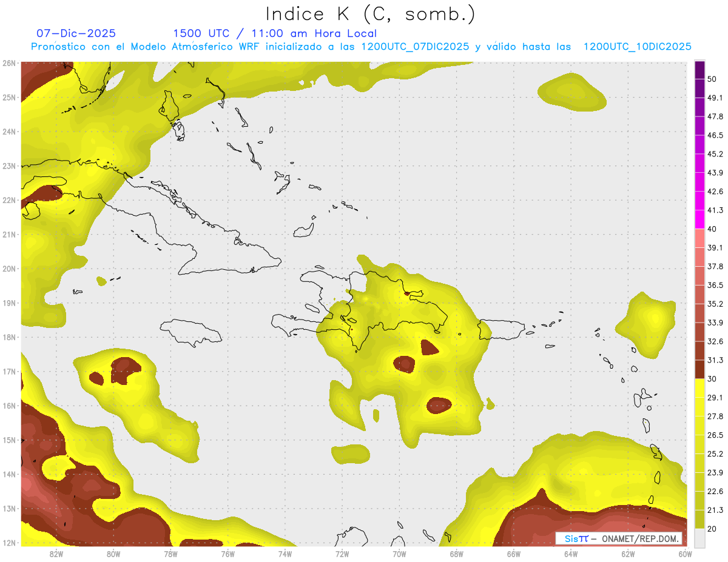Click the '25.2' color scale value
Screen dimensions: 728x562
(715, 453)
